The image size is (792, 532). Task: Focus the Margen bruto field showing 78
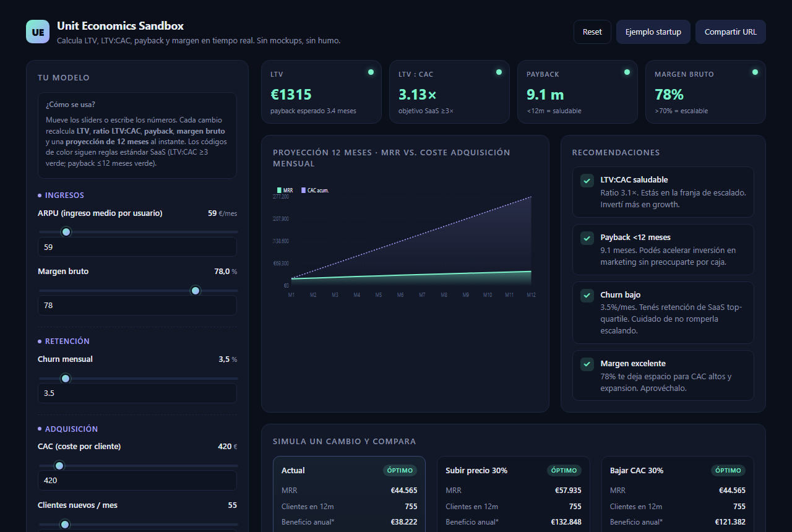click(x=137, y=305)
